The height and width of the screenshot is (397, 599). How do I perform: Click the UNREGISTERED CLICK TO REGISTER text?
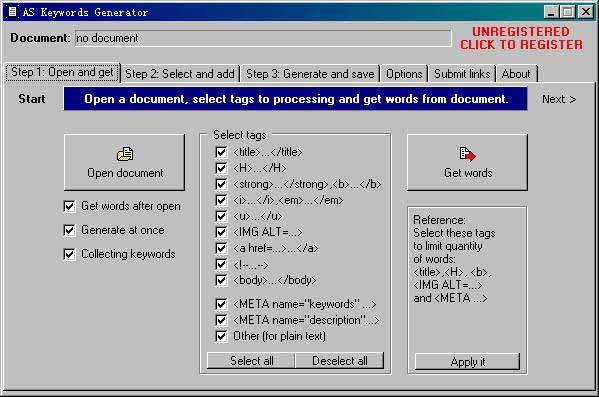click(x=521, y=38)
